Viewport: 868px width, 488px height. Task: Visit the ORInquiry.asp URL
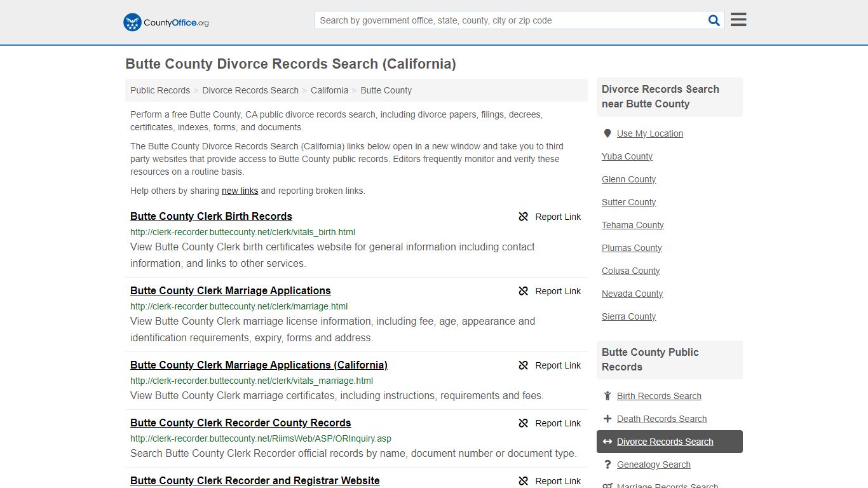[x=261, y=438]
